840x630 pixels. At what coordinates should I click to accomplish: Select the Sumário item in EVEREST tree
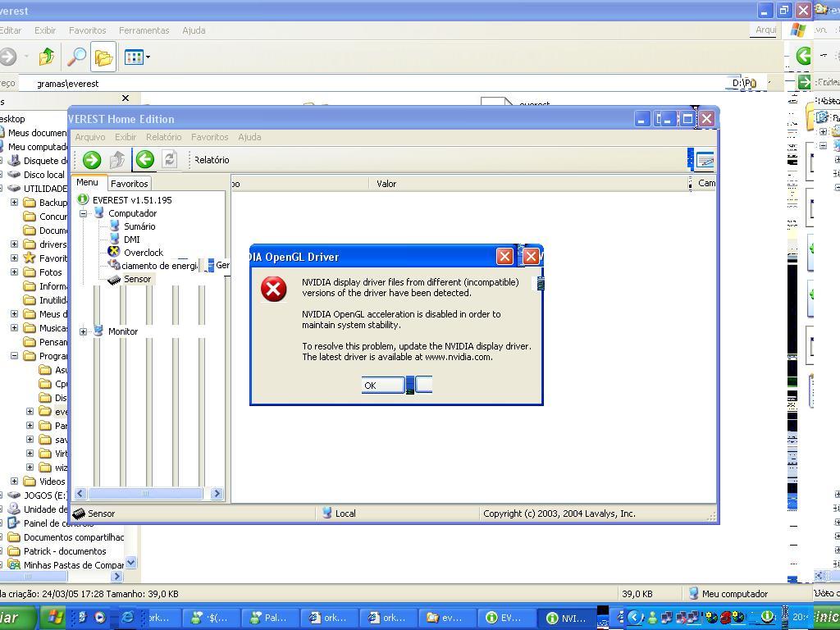[139, 226]
